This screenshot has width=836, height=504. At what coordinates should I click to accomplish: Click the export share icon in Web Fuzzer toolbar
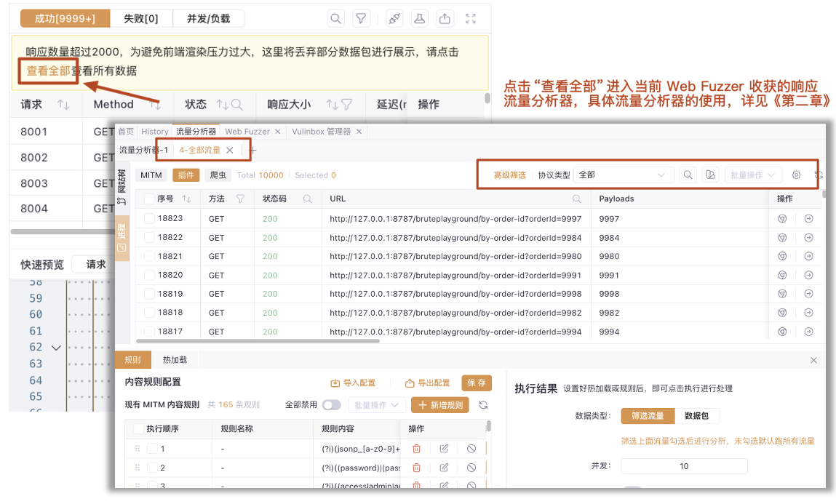pyautogui.click(x=445, y=19)
